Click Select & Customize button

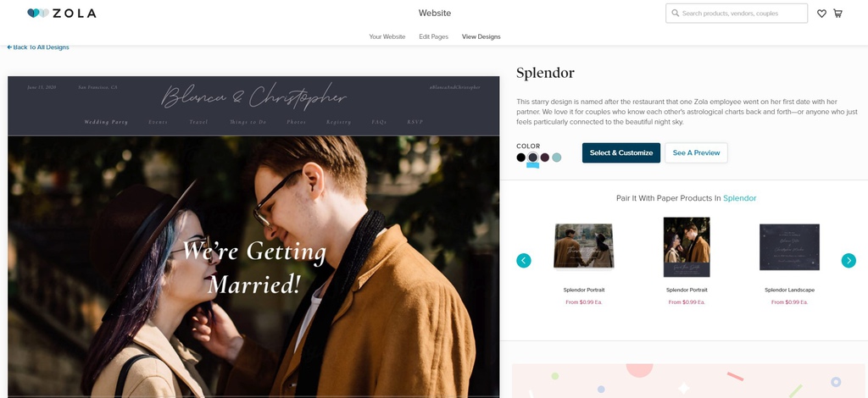(x=621, y=153)
